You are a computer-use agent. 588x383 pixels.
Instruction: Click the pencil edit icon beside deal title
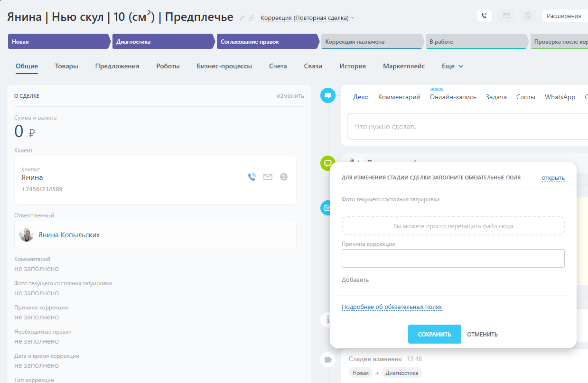[242, 18]
